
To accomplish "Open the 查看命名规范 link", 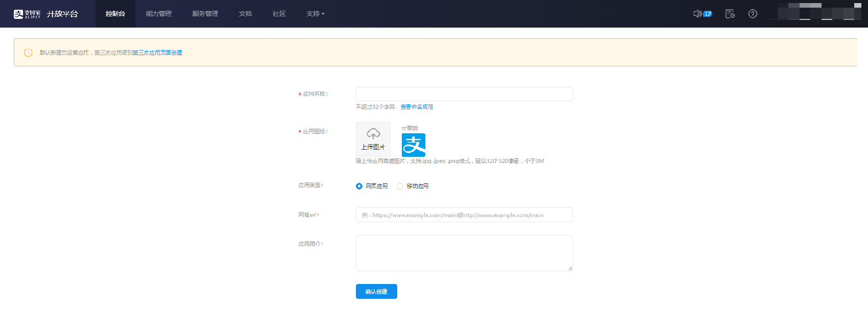I will click(x=417, y=107).
